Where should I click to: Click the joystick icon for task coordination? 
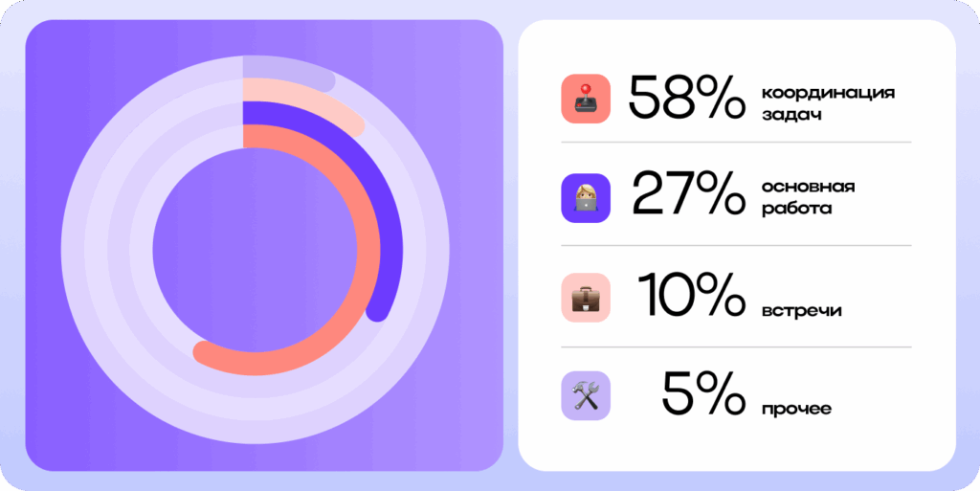[586, 99]
